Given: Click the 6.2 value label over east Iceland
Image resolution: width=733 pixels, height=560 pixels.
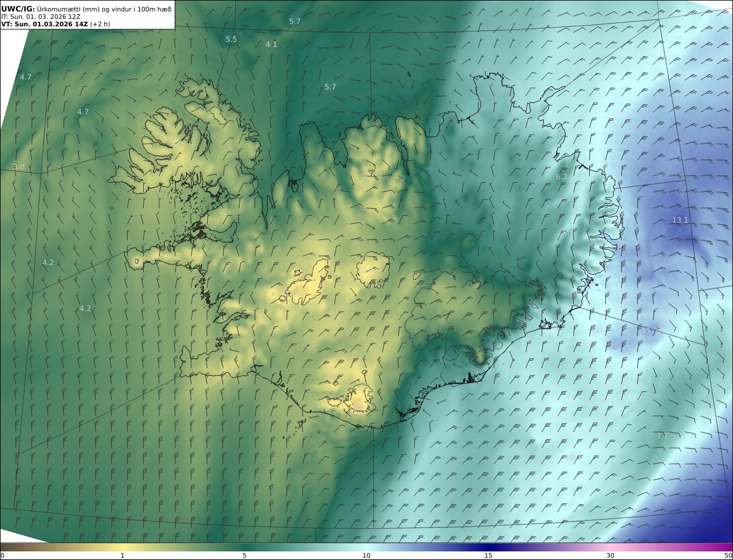Looking at the screenshot, I should pos(562,177).
